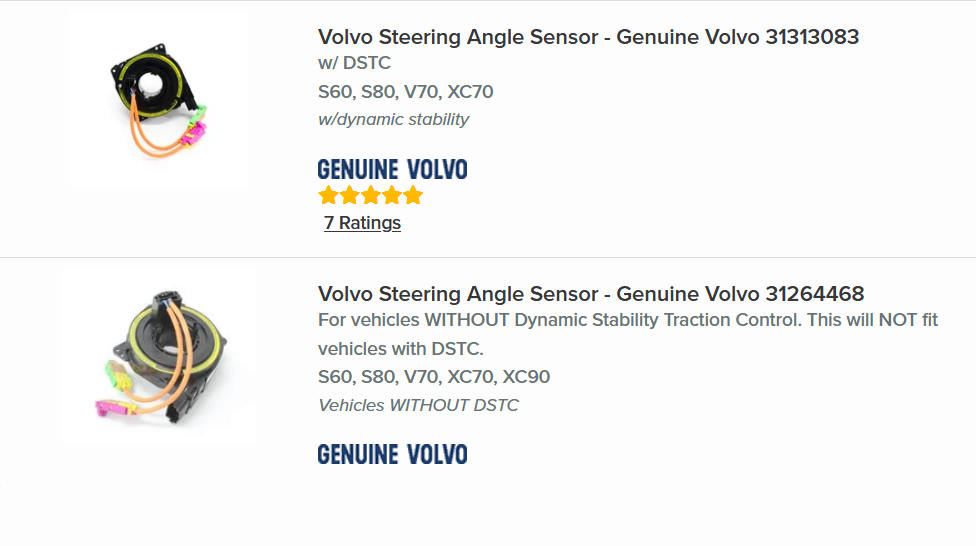The width and height of the screenshot is (976, 546).
Task: Click the italic "Vehicles WITHOUT DSTC" note
Action: 418,405
